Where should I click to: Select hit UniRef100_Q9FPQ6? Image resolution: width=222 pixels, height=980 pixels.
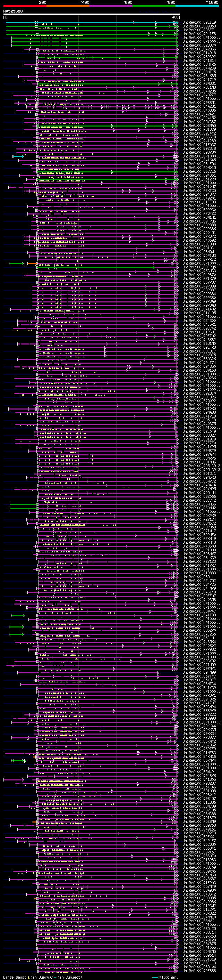tap(199, 221)
